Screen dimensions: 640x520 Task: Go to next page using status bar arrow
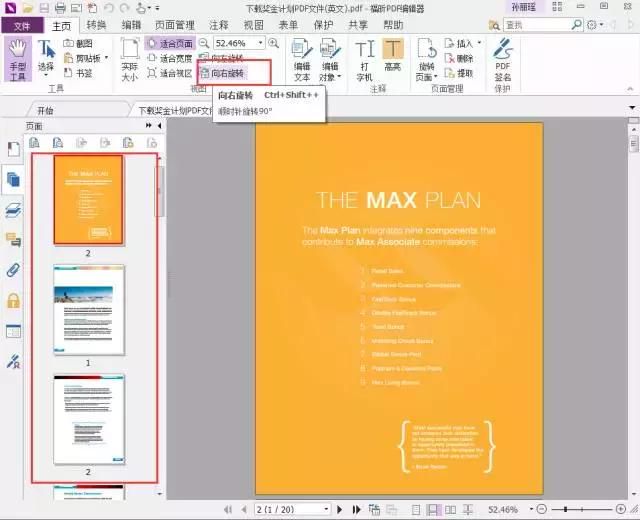point(340,509)
